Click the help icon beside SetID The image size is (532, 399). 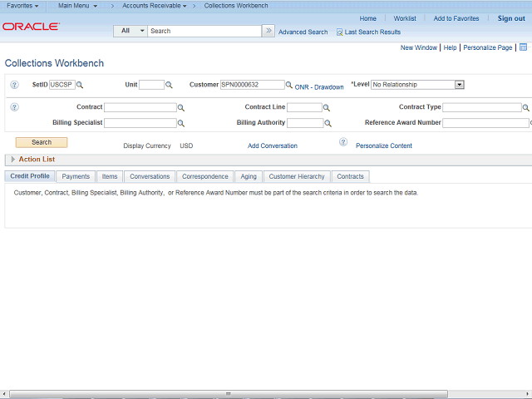14,85
